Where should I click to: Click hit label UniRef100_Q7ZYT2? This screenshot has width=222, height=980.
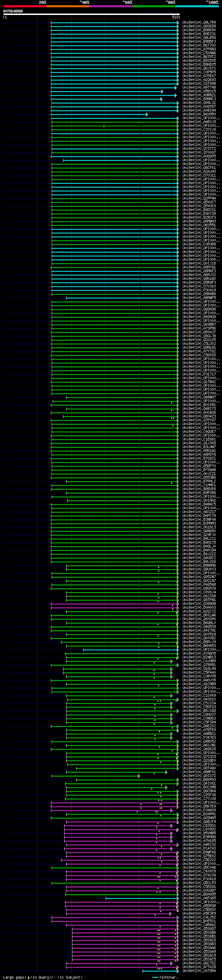coord(199,149)
